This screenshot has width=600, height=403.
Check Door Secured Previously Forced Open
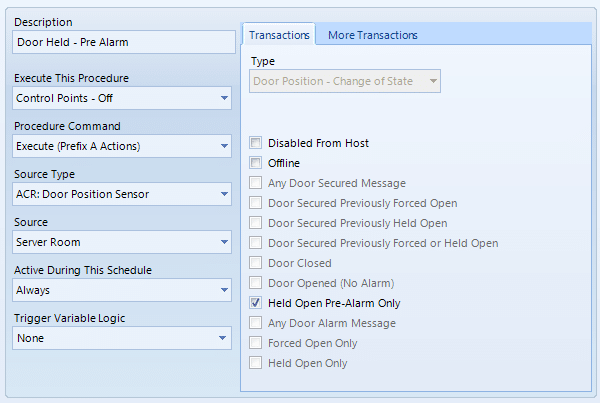(x=256, y=203)
